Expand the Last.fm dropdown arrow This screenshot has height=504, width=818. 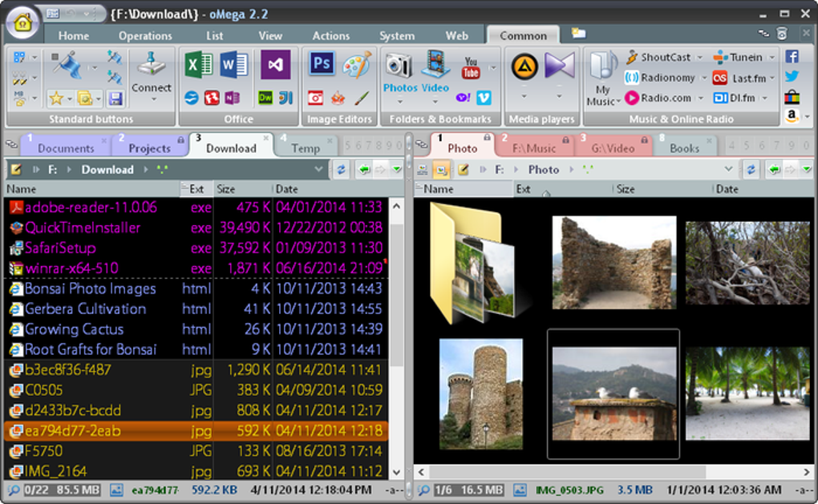[x=772, y=79]
